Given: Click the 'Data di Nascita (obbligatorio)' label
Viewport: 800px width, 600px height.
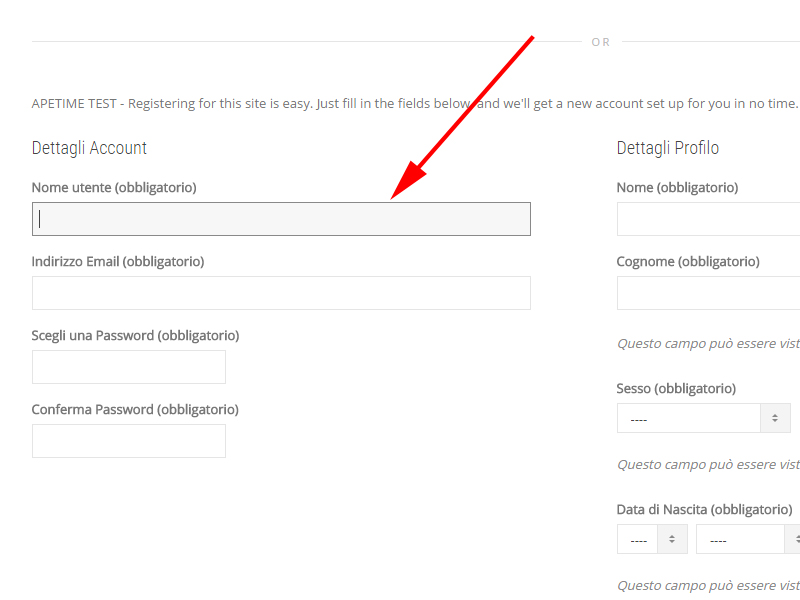Looking at the screenshot, I should tap(704, 509).
